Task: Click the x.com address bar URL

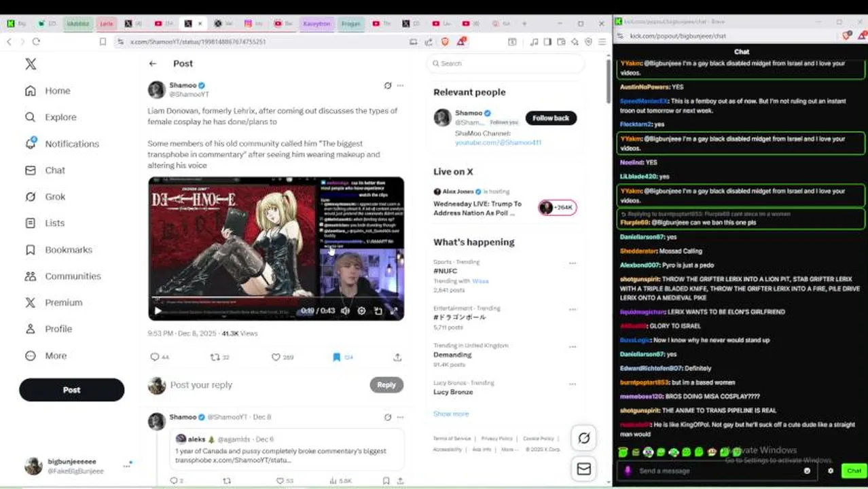Action: point(198,41)
